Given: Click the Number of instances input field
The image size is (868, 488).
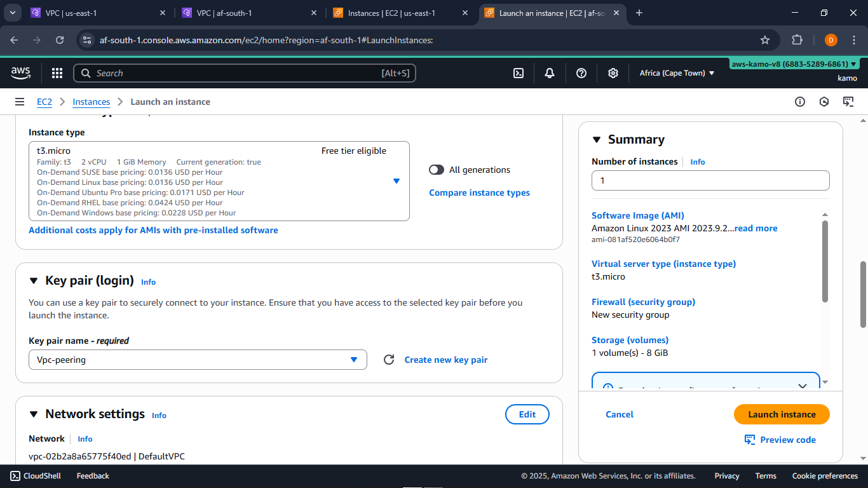Looking at the screenshot, I should (x=710, y=180).
